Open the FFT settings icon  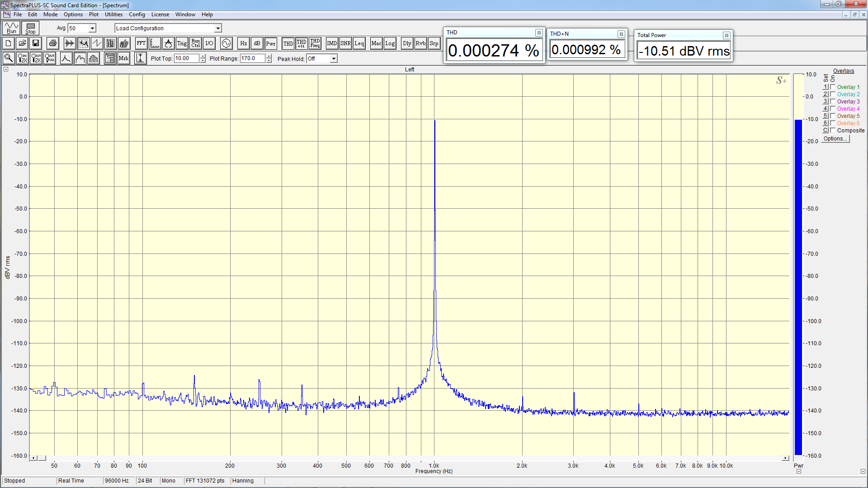tap(141, 43)
